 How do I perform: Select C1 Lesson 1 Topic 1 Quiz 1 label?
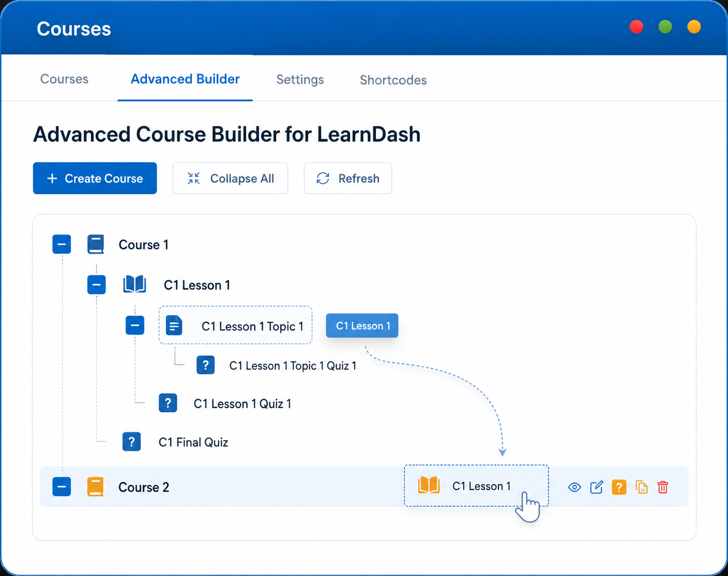[x=293, y=366]
